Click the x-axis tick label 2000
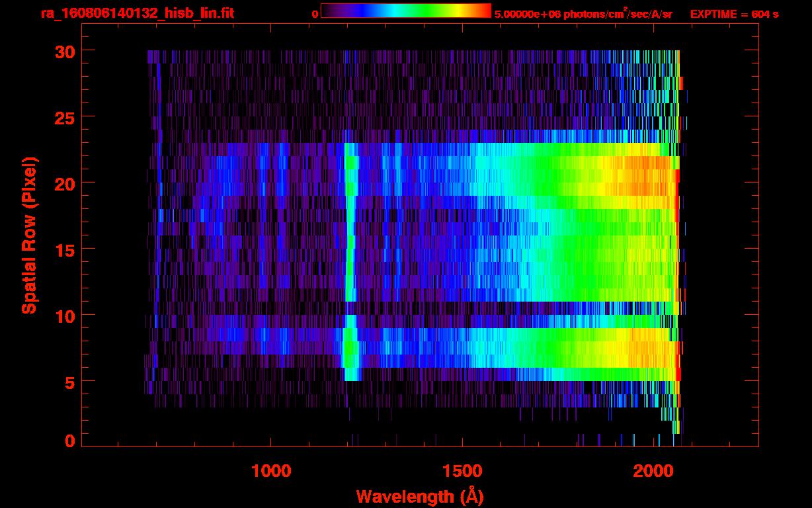Screen dimensions: 812x508 [x=655, y=471]
